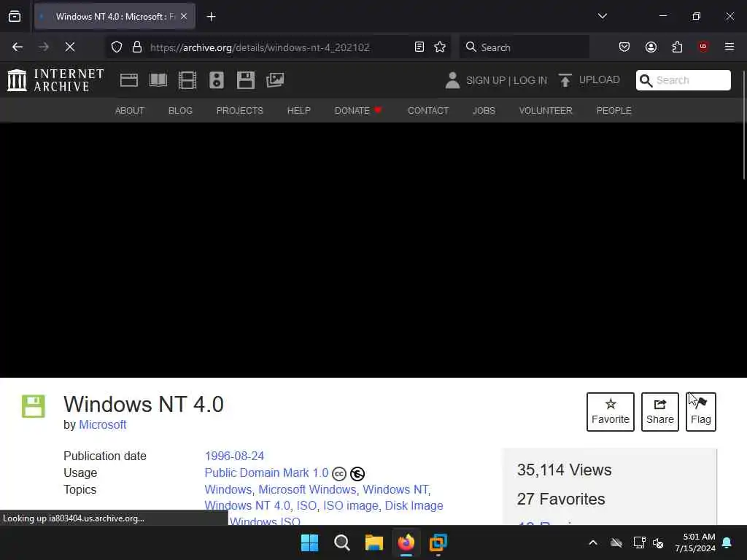The width and height of the screenshot is (747, 560).
Task: Open File Explorer from the taskbar
Action: pos(374,542)
